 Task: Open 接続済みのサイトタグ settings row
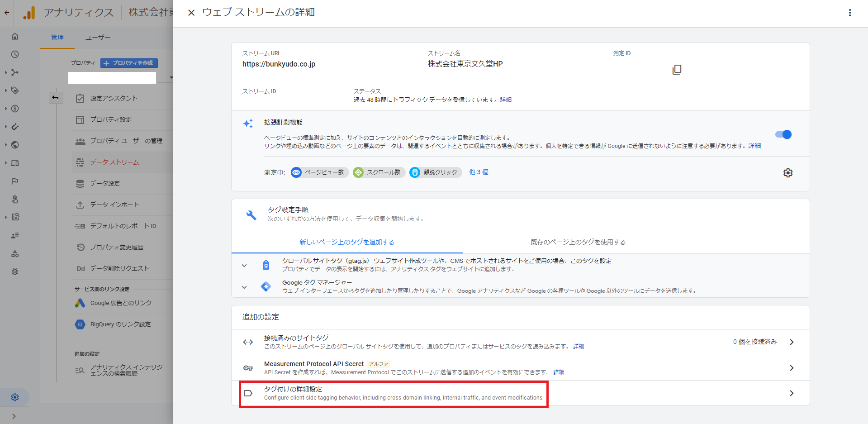click(x=520, y=342)
